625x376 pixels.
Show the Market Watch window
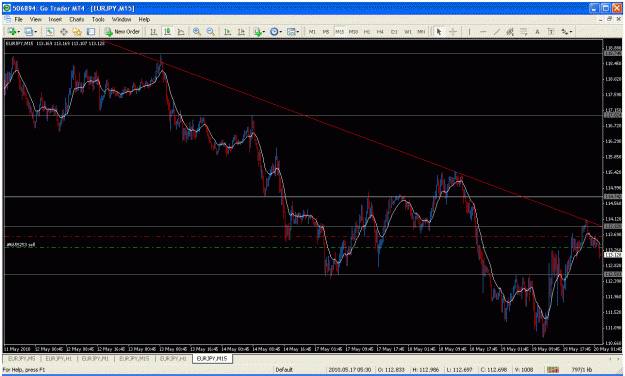click(x=50, y=31)
